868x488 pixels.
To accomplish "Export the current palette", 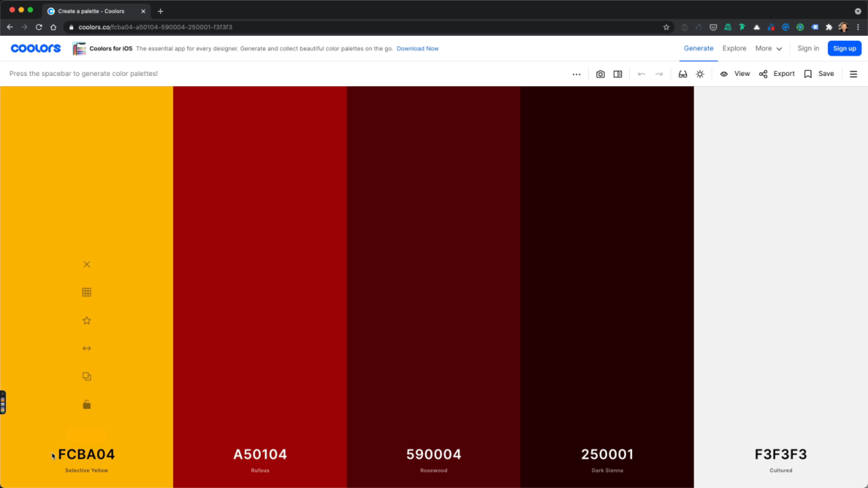I will click(x=777, y=74).
